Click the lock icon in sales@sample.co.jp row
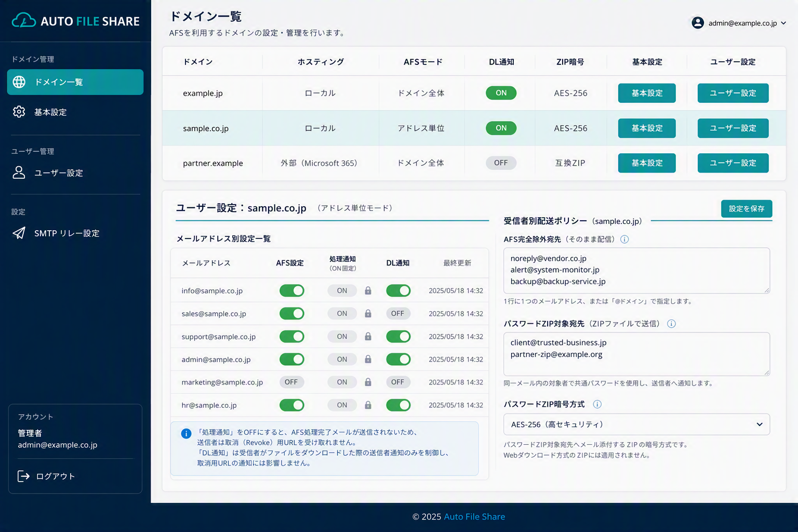Screen dimensions: 798x532 (x=368, y=313)
